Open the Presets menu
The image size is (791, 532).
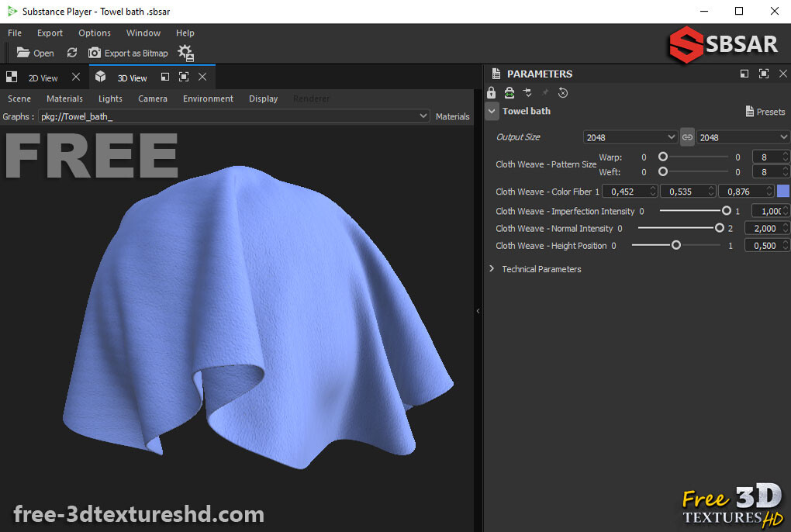pos(765,112)
